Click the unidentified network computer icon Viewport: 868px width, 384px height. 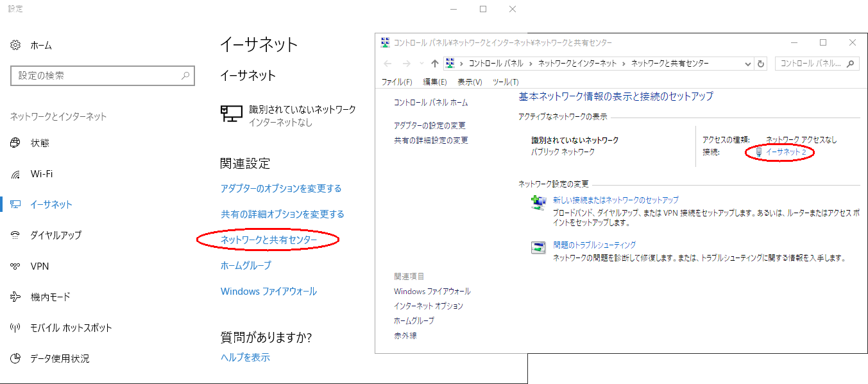[x=232, y=114]
